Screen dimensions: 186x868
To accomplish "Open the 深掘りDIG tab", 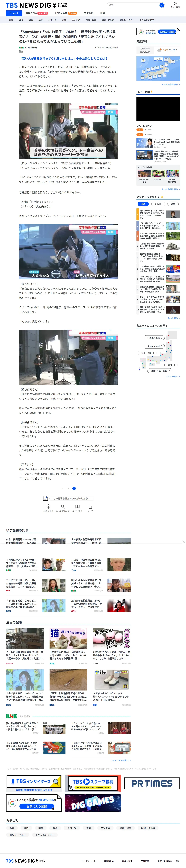I will pyautogui.click(x=37, y=13).
